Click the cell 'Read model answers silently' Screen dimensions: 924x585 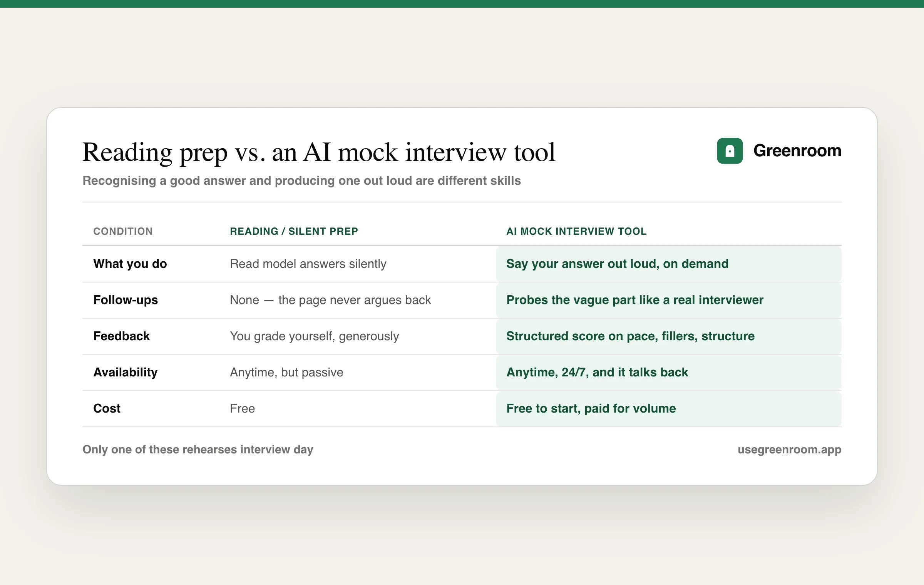pyautogui.click(x=308, y=264)
